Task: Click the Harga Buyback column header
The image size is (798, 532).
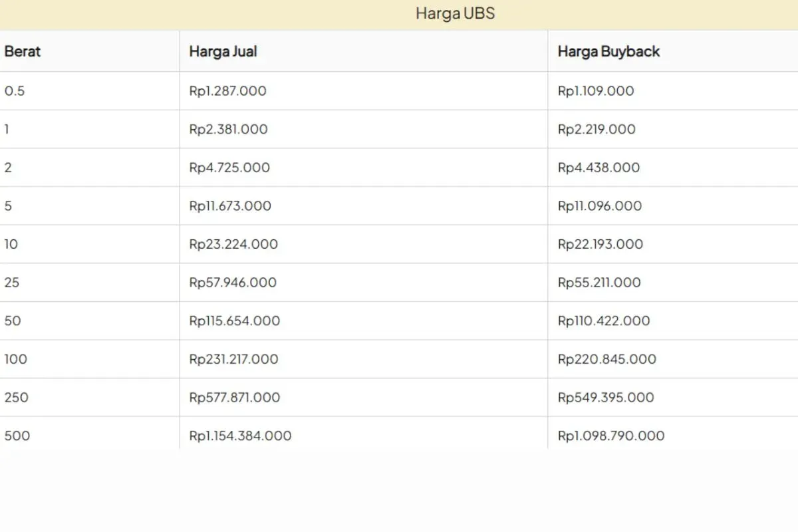Action: point(608,51)
